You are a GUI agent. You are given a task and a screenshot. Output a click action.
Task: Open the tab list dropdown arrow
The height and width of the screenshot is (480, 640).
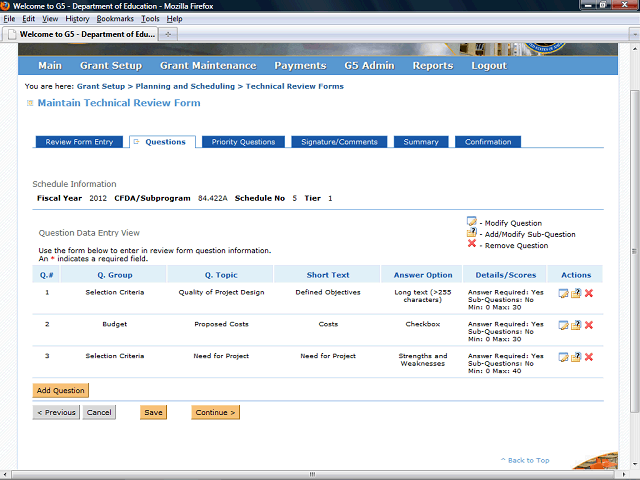634,34
